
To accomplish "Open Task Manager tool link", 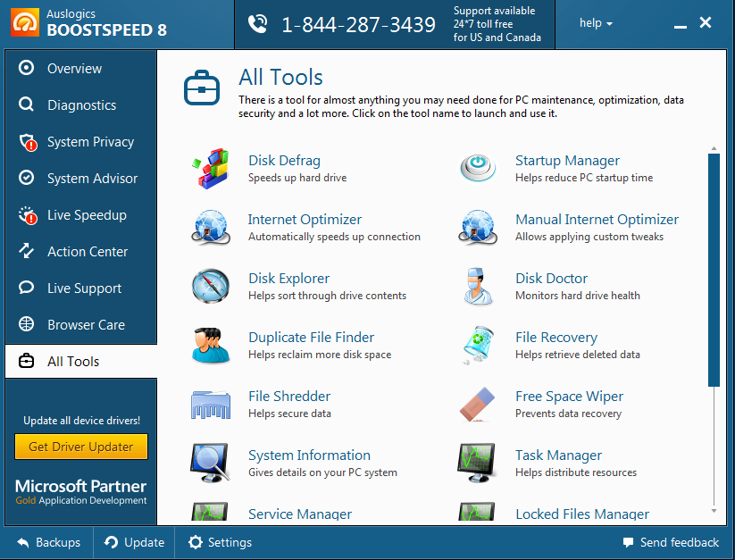I will point(558,456).
